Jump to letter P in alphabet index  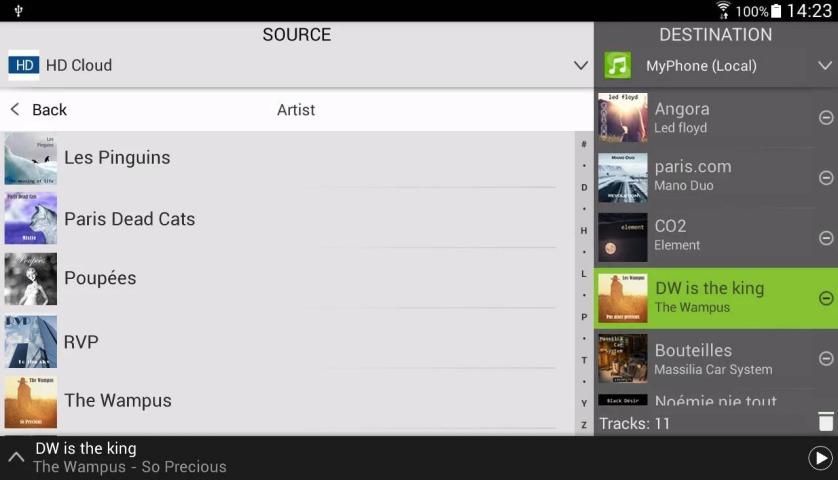[x=584, y=317]
